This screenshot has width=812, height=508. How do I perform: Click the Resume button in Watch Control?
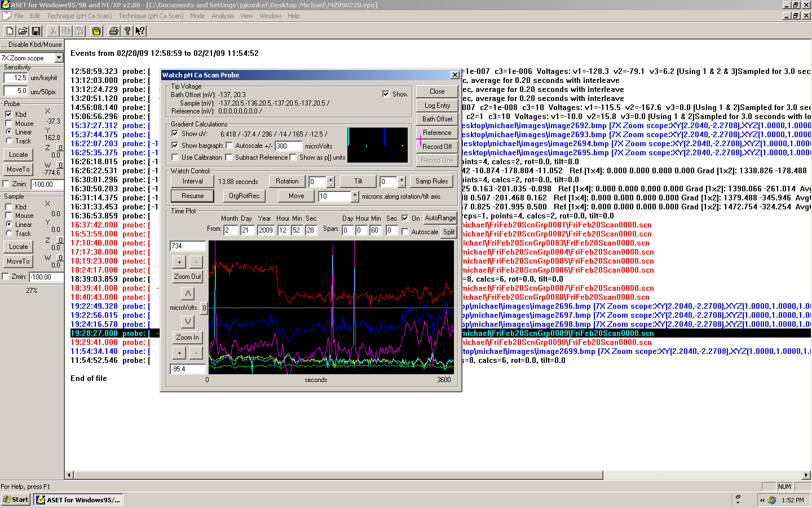click(193, 196)
